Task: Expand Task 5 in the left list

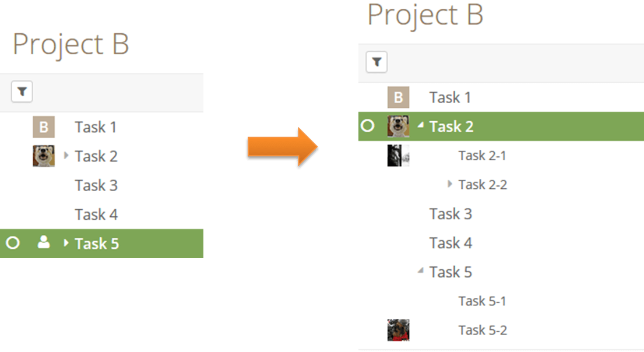Action: point(66,243)
